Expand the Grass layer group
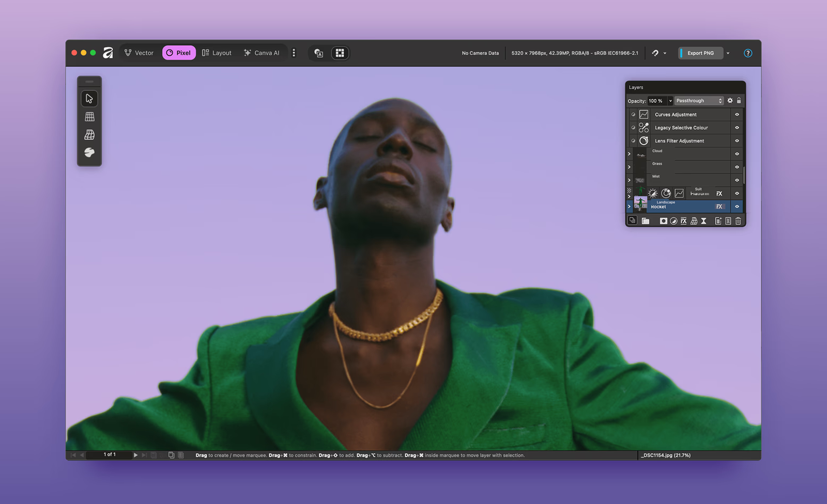This screenshot has height=504, width=827. pyautogui.click(x=629, y=167)
